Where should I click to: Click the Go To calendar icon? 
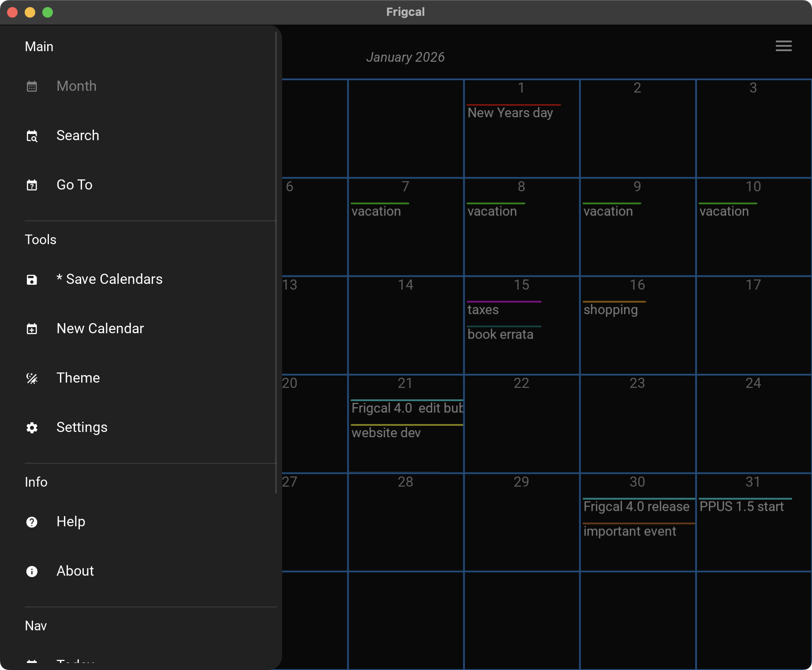[x=32, y=185]
